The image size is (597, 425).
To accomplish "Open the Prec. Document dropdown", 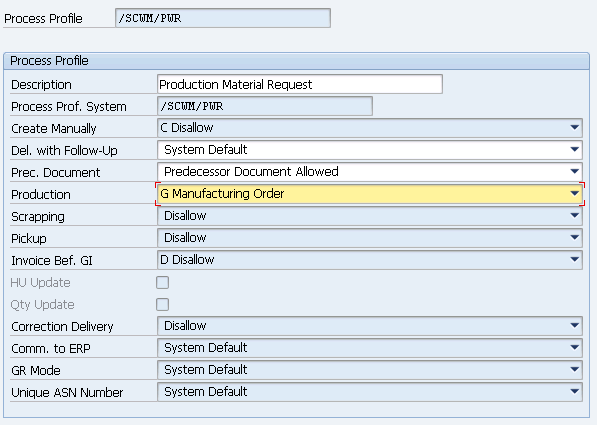I will (370, 172).
